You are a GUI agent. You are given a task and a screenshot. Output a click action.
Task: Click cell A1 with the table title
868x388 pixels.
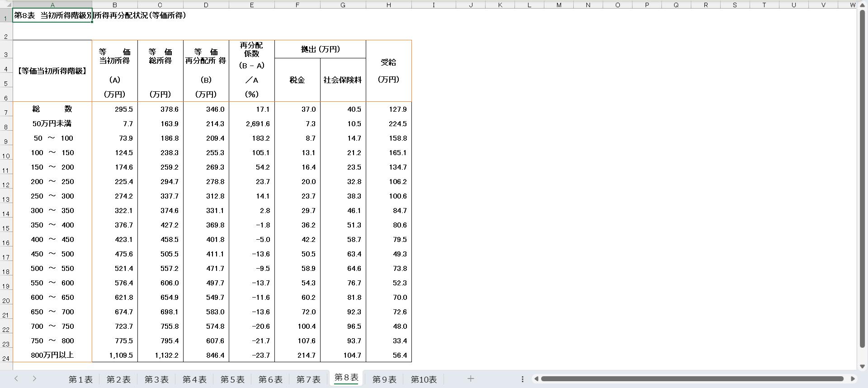[x=52, y=15]
